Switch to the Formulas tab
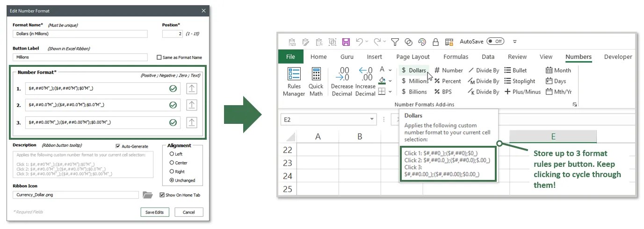The image size is (644, 229). coord(456,57)
